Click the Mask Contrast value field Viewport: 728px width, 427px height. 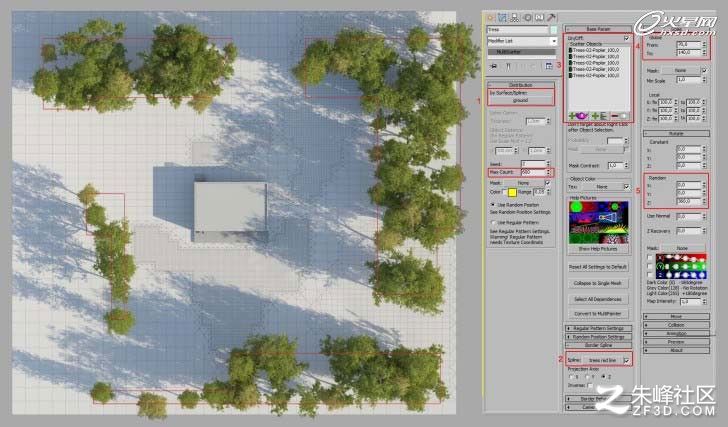pyautogui.click(x=614, y=165)
